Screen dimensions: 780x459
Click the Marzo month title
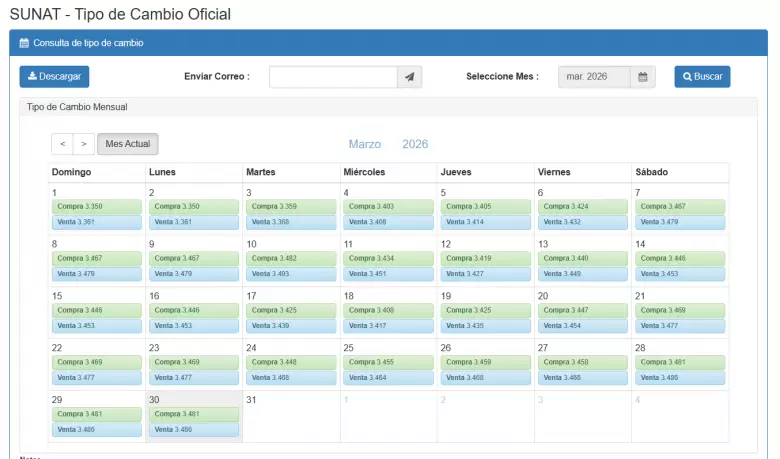point(364,144)
